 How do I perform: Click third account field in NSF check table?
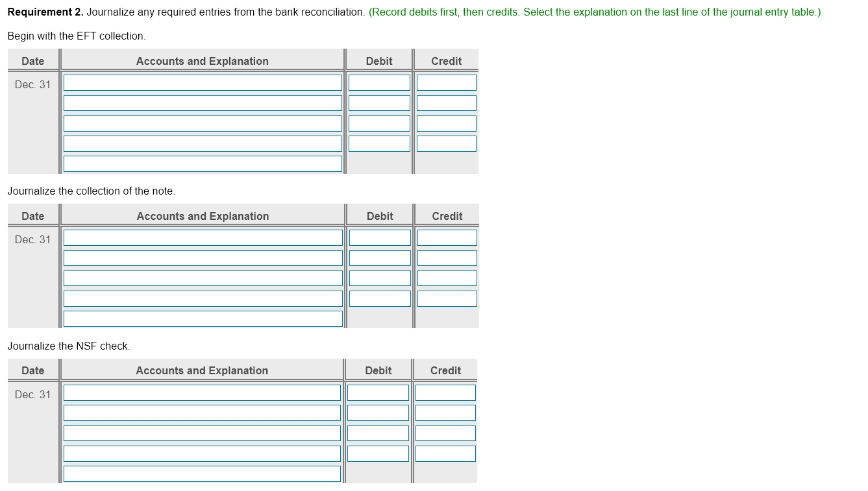202,433
